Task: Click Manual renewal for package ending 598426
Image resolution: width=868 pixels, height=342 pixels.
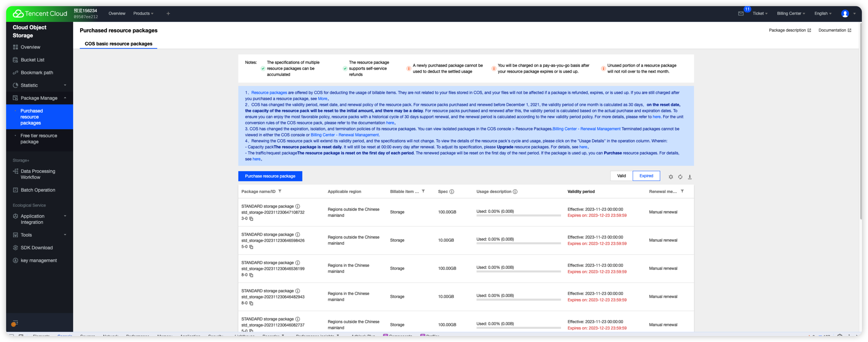Action: tap(663, 240)
